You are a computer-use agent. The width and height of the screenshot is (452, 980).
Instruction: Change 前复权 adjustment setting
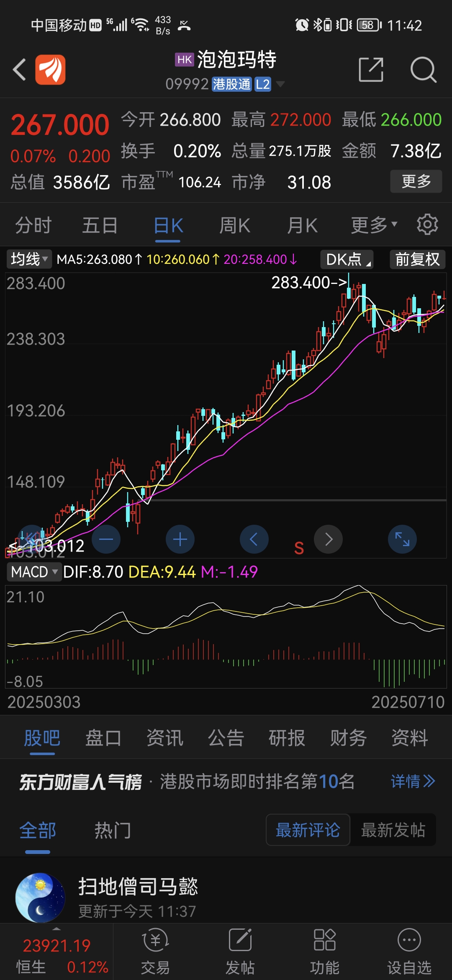click(x=417, y=259)
